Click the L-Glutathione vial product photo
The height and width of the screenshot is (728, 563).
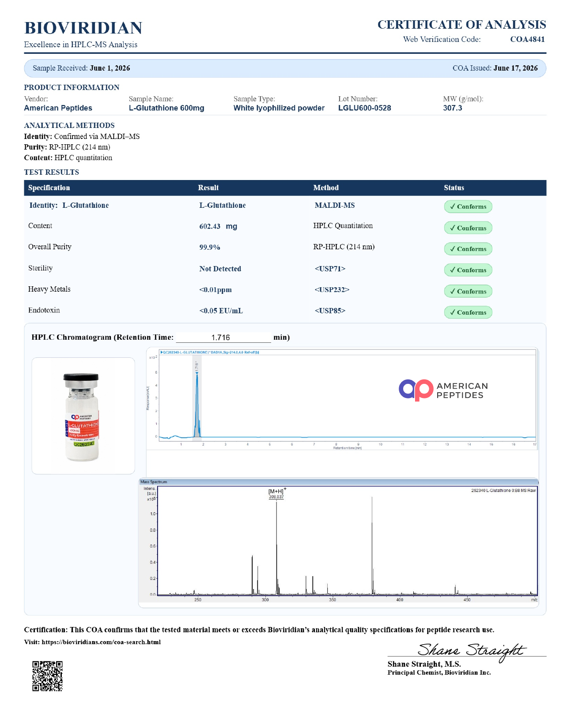click(83, 416)
